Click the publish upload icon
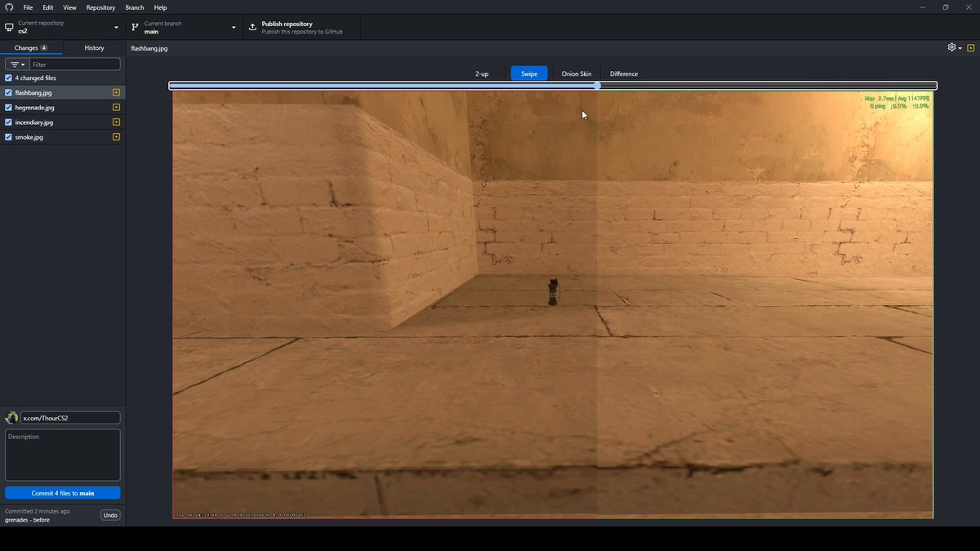 (252, 27)
